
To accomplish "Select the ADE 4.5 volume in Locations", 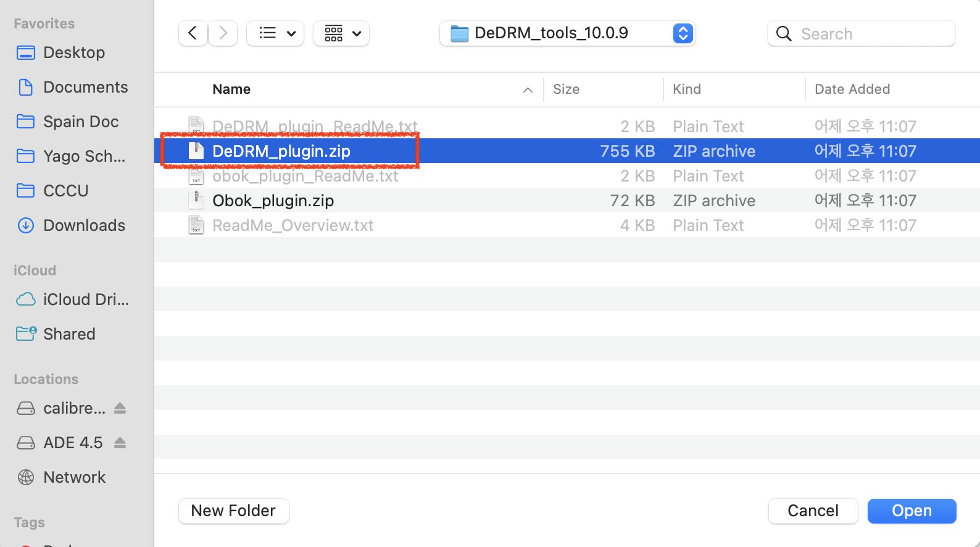I will point(73,443).
